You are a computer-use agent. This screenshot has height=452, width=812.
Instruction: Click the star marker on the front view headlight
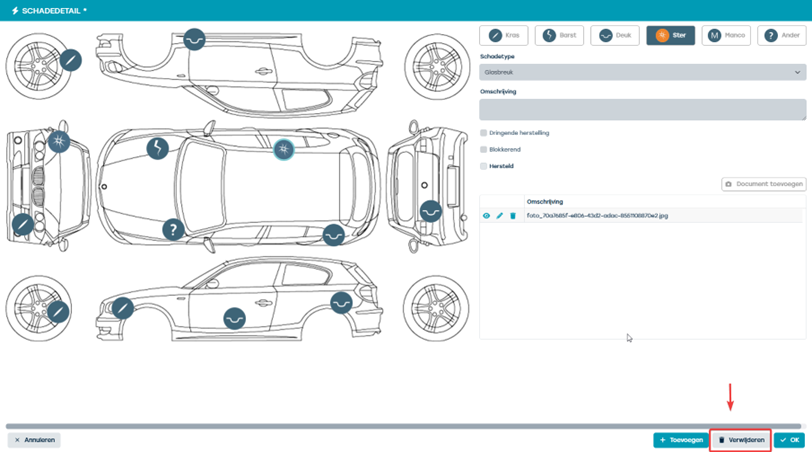[59, 141]
